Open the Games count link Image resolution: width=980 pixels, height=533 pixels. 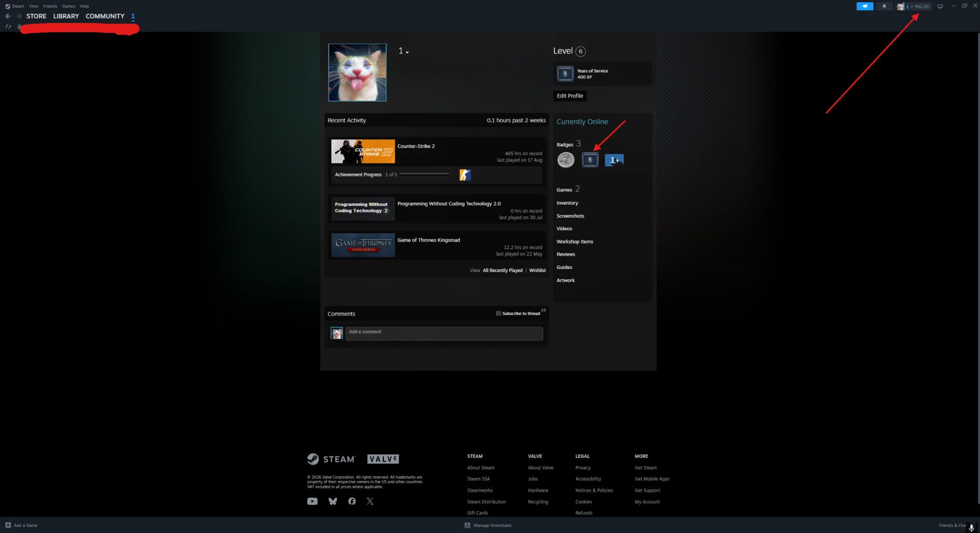pos(568,189)
